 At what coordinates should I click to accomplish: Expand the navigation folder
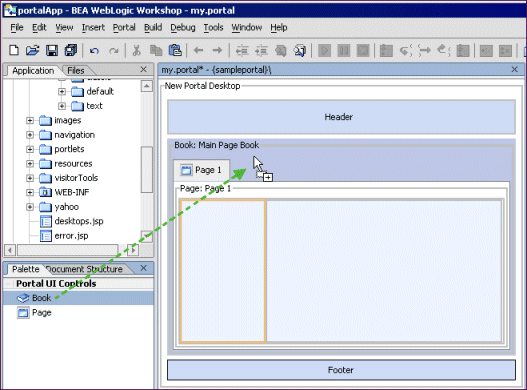[30, 135]
